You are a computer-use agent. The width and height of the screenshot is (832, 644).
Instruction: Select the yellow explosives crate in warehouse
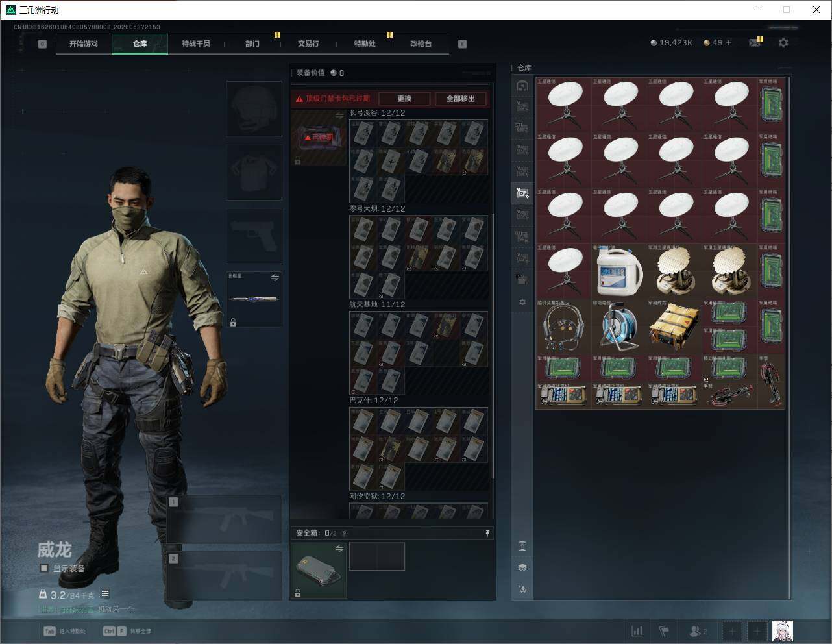(x=674, y=326)
